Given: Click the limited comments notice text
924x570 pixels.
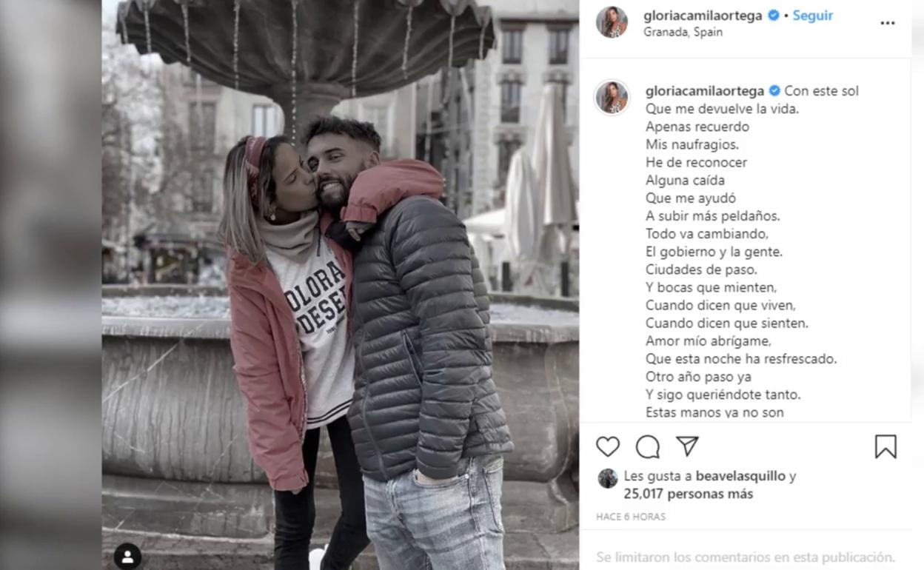Looking at the screenshot, I should 747,557.
